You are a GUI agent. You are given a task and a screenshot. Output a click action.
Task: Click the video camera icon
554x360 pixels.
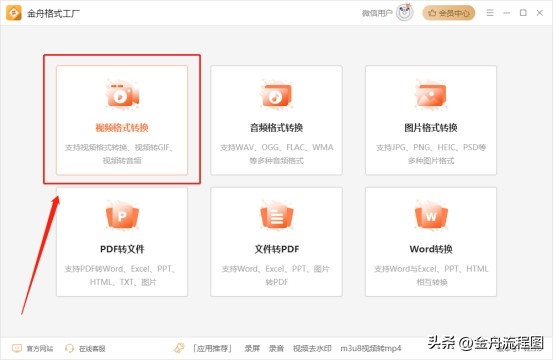(x=122, y=95)
